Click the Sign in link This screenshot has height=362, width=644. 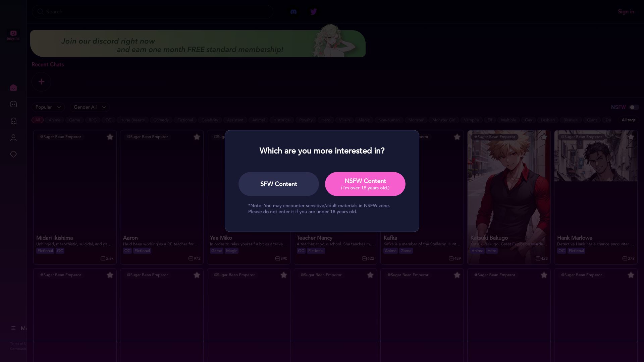coord(626,12)
